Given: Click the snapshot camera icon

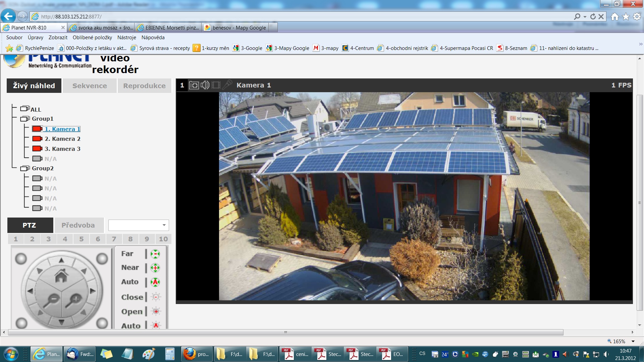Looking at the screenshot, I should pos(194,85).
